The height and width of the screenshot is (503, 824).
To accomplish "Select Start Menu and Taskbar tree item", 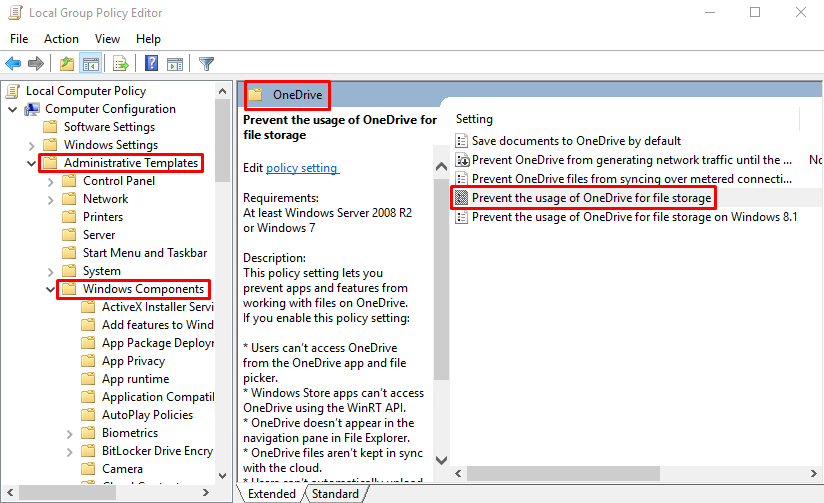I will coord(145,253).
